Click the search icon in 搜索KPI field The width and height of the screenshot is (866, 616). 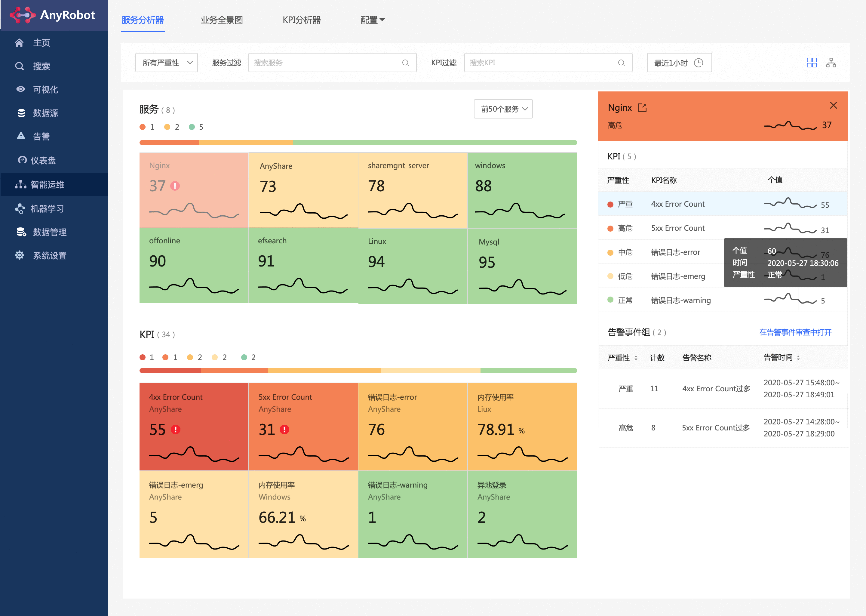(x=621, y=63)
